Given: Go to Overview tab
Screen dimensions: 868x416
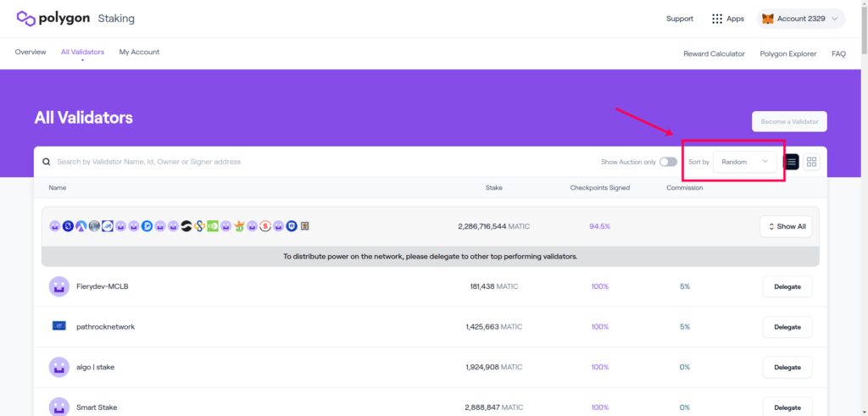Looking at the screenshot, I should pos(31,52).
